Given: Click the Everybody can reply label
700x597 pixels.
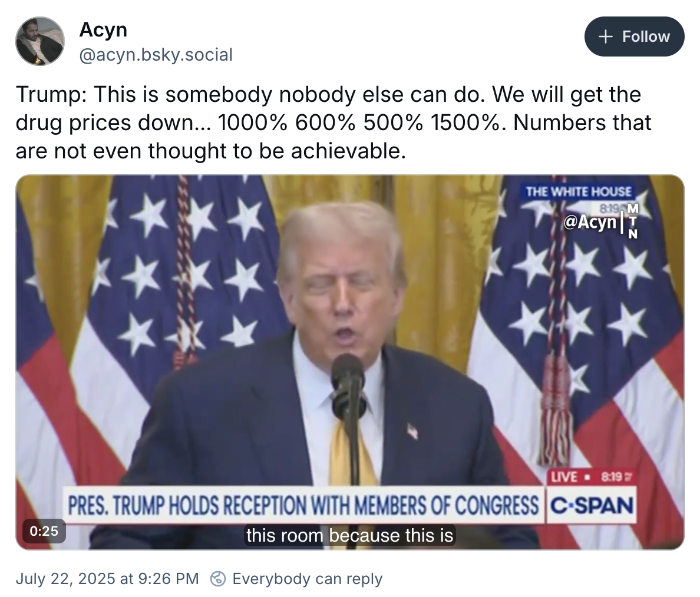Looking at the screenshot, I should pos(308,579).
